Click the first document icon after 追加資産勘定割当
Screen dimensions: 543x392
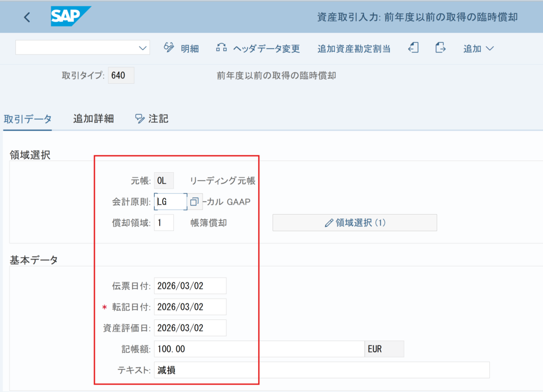(414, 48)
